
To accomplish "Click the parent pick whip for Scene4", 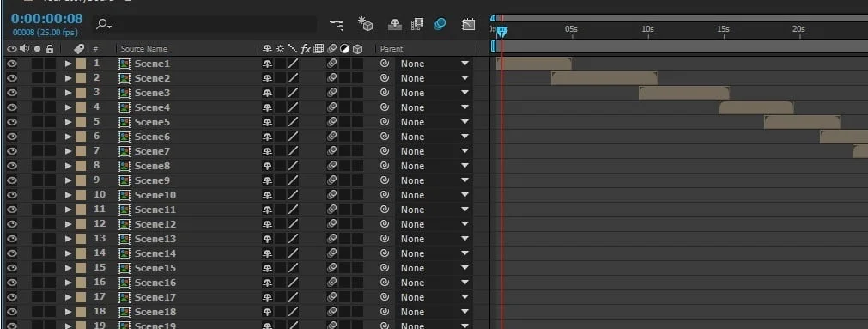I will 385,107.
